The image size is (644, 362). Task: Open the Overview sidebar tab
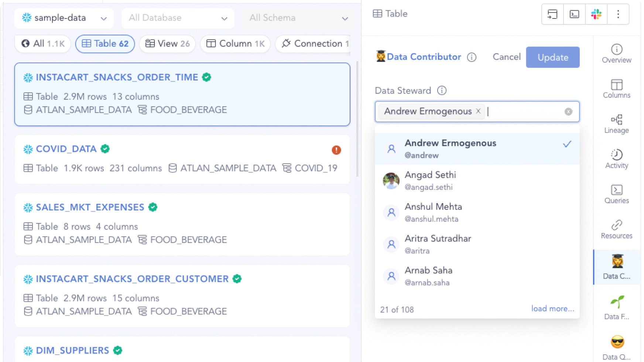coord(616,54)
